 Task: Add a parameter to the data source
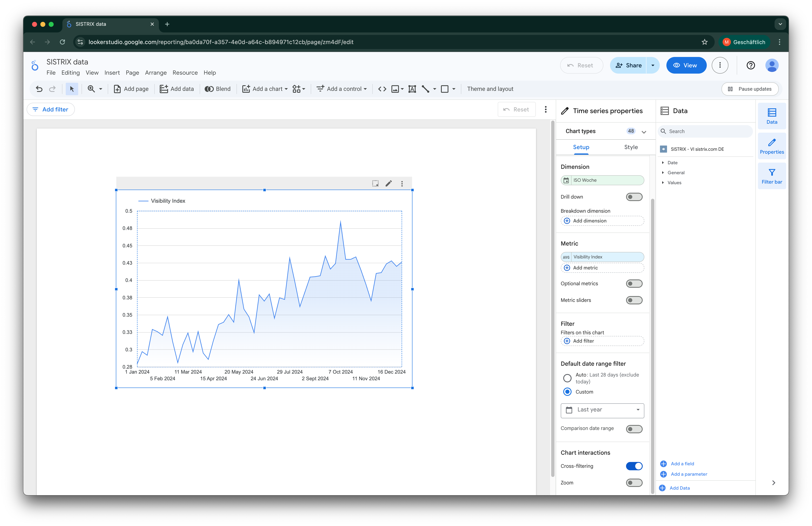(x=689, y=474)
